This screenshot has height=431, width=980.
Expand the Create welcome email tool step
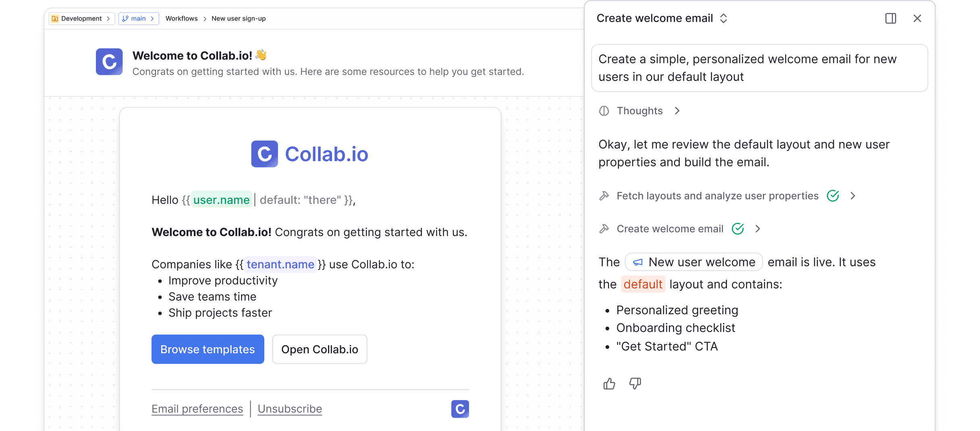758,229
